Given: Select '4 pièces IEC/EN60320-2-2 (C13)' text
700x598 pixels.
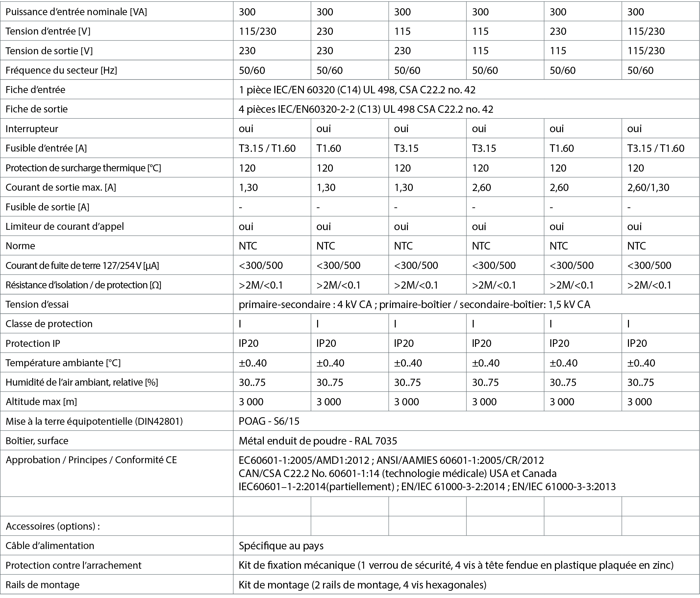Looking at the screenshot, I should click(310, 109).
